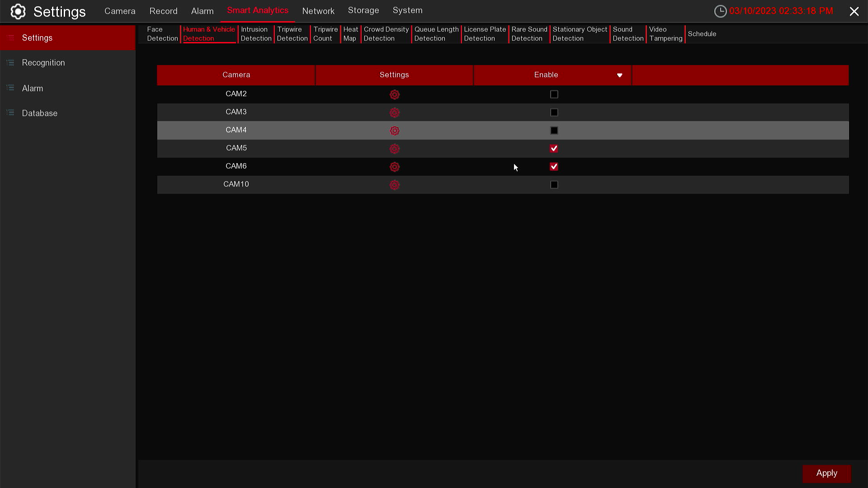Open CAM10 settings gear icon
This screenshot has width=868, height=488.
click(394, 185)
